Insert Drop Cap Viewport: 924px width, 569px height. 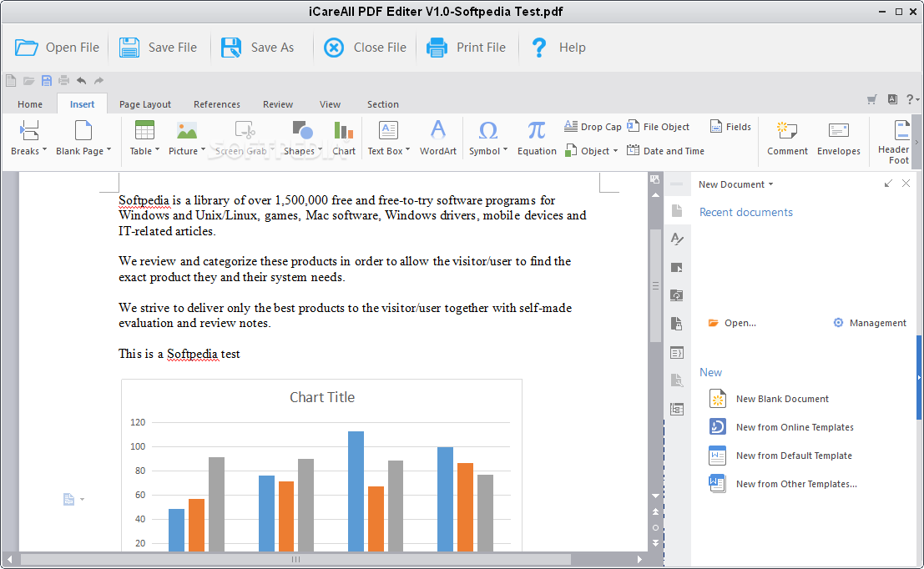593,126
